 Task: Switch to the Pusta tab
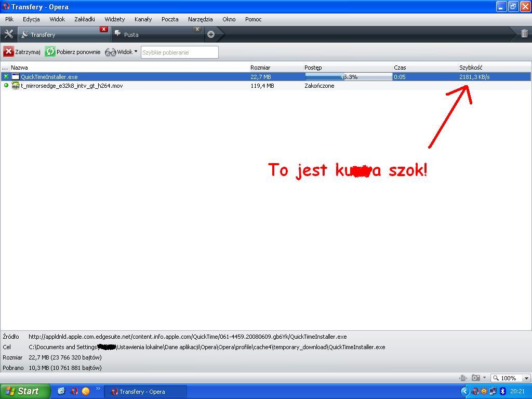tap(151, 35)
